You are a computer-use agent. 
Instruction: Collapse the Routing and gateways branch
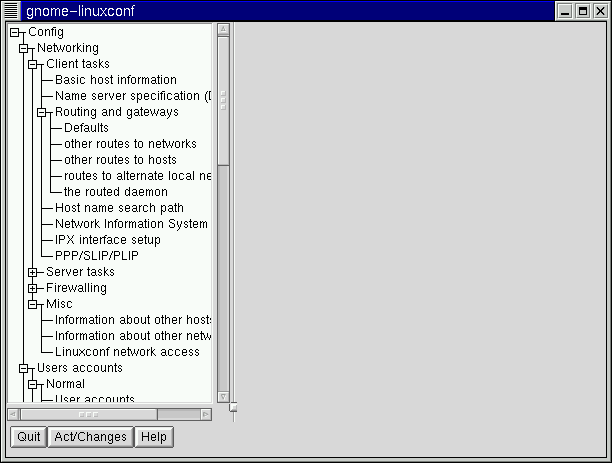pos(42,112)
